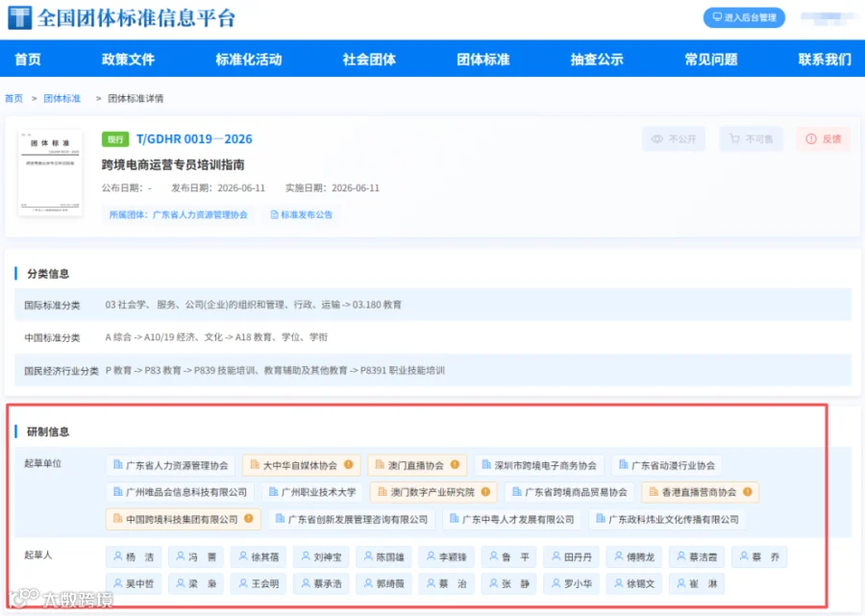865x616 pixels.
Task: Click the alert icon beside 反馈
Action: (811, 139)
